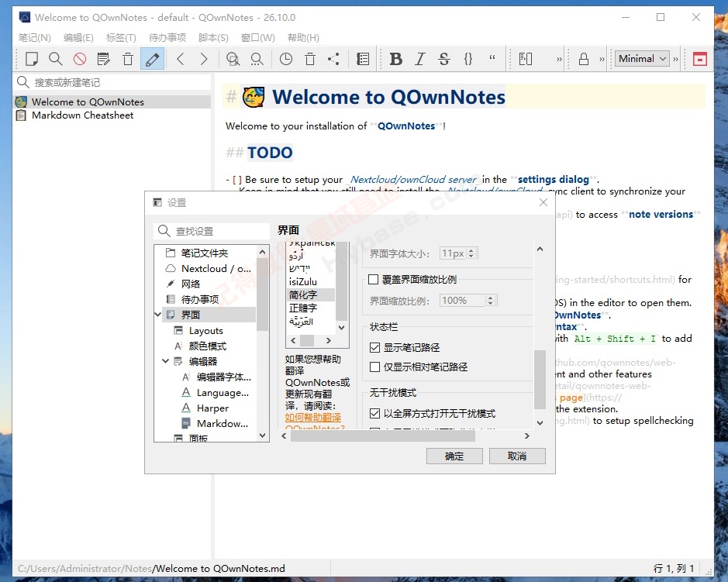Select isiZulu language in list
The image size is (728, 582).
pos(302,282)
